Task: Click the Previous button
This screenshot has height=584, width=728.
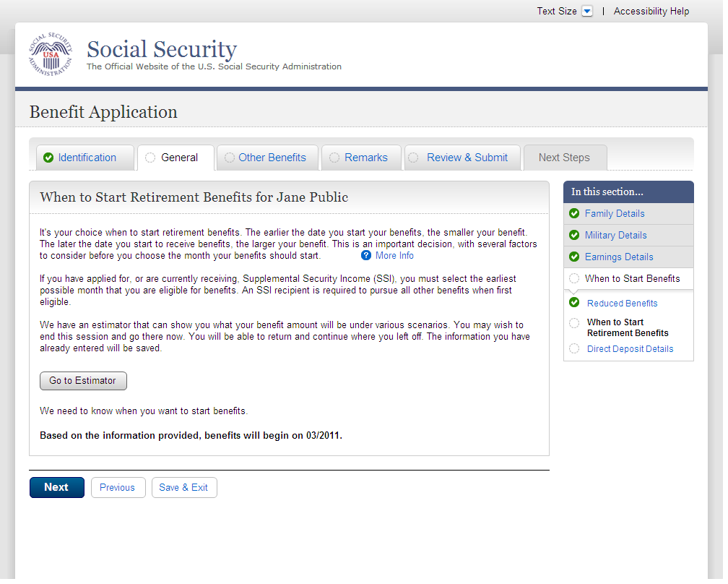Action: [x=118, y=488]
